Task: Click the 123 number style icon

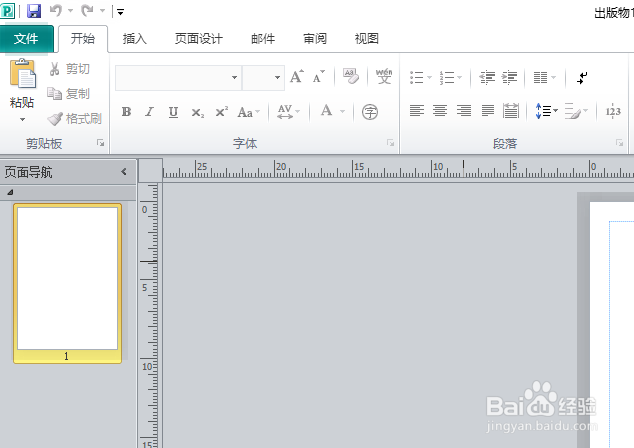Action: click(613, 111)
